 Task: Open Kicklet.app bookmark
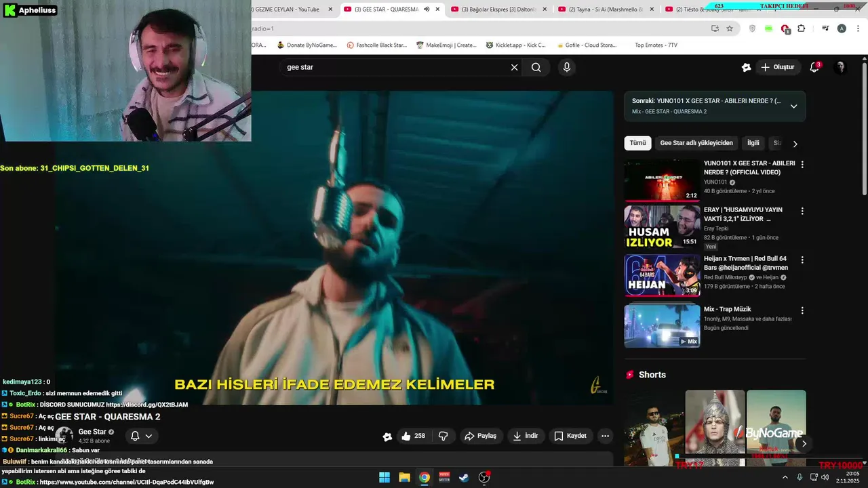click(516, 45)
